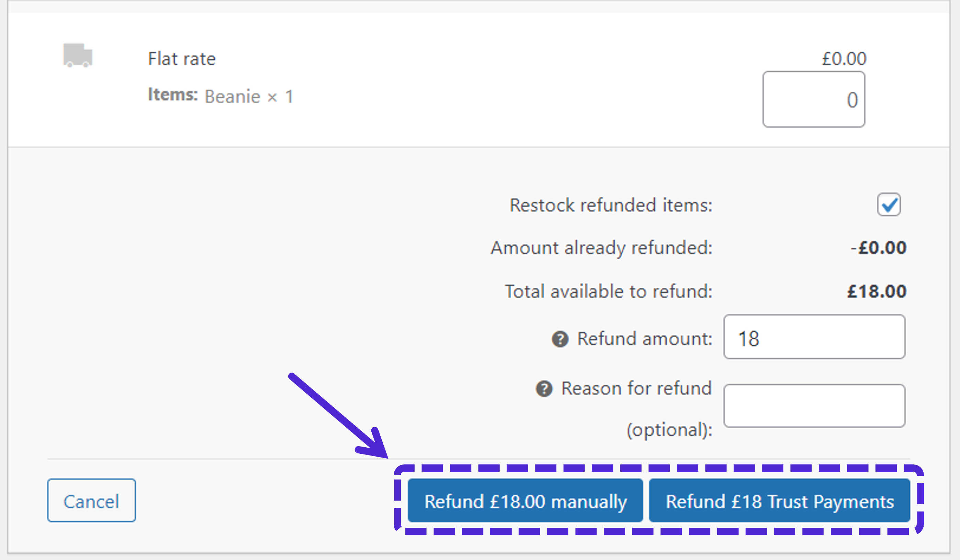Click the 'Restock refunded items' label
960x560 pixels.
click(611, 205)
